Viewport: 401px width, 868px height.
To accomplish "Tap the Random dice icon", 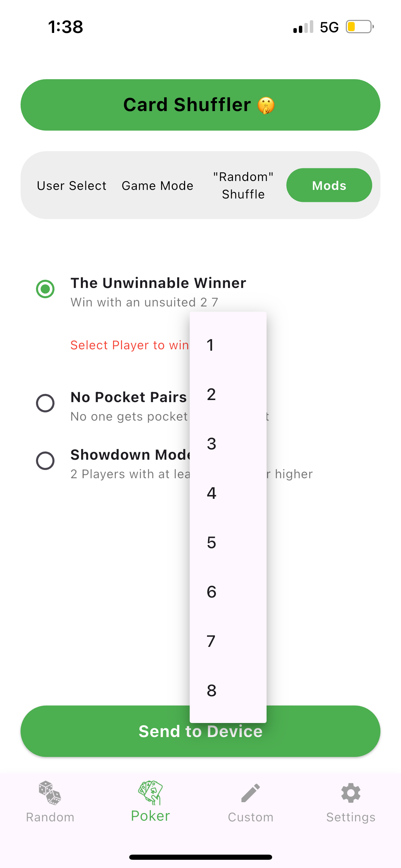I will pyautogui.click(x=50, y=793).
